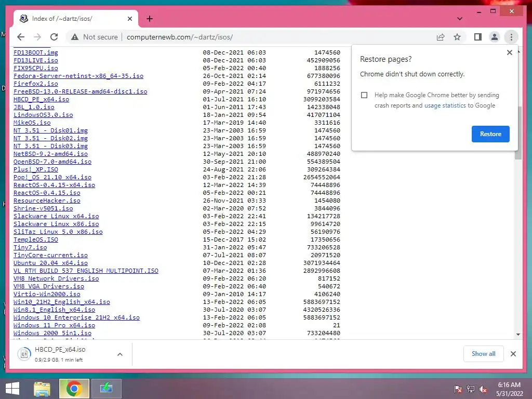
Task: Click the MikeOS.iso link
Action: click(x=32, y=123)
